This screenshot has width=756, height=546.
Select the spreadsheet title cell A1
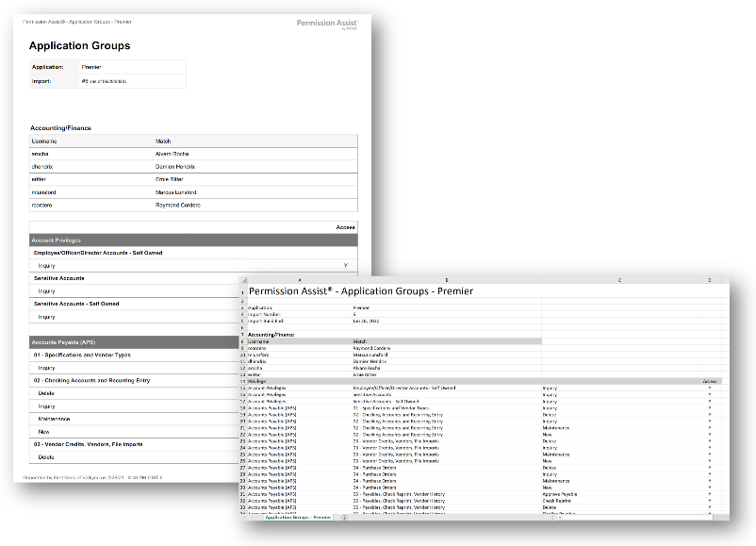[x=360, y=291]
